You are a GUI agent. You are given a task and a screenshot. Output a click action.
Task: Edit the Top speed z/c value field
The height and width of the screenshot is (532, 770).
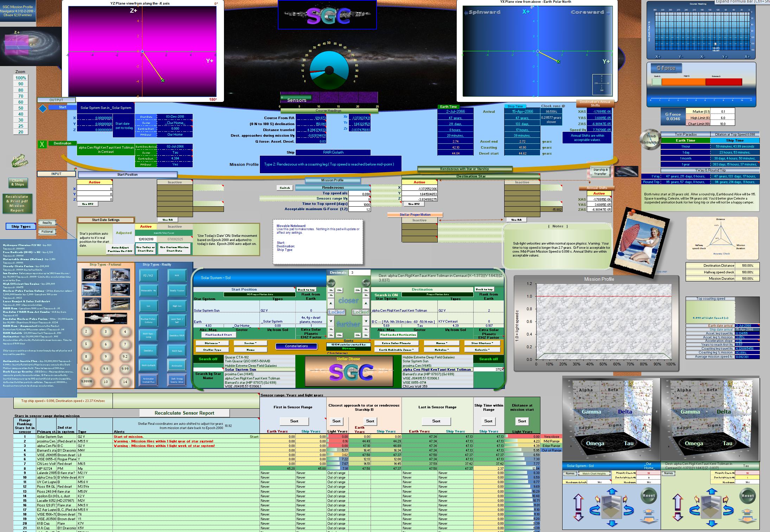(x=360, y=194)
